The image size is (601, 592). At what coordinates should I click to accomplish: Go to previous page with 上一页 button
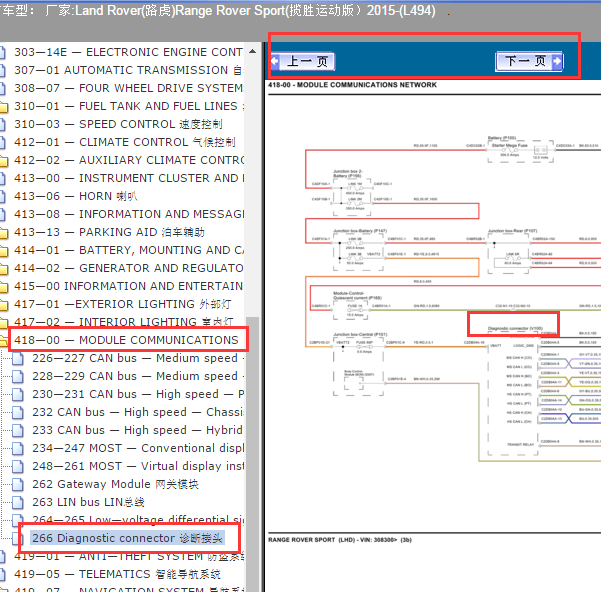click(x=303, y=61)
